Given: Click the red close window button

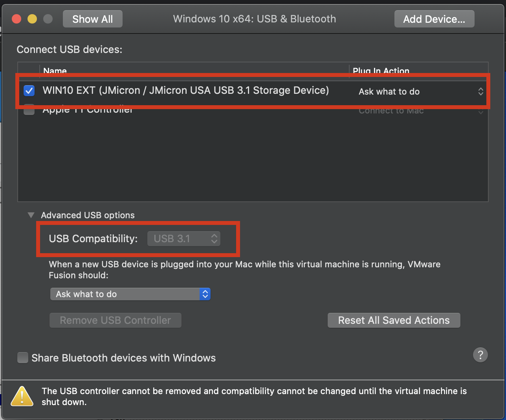Looking at the screenshot, I should pyautogui.click(x=16, y=19).
